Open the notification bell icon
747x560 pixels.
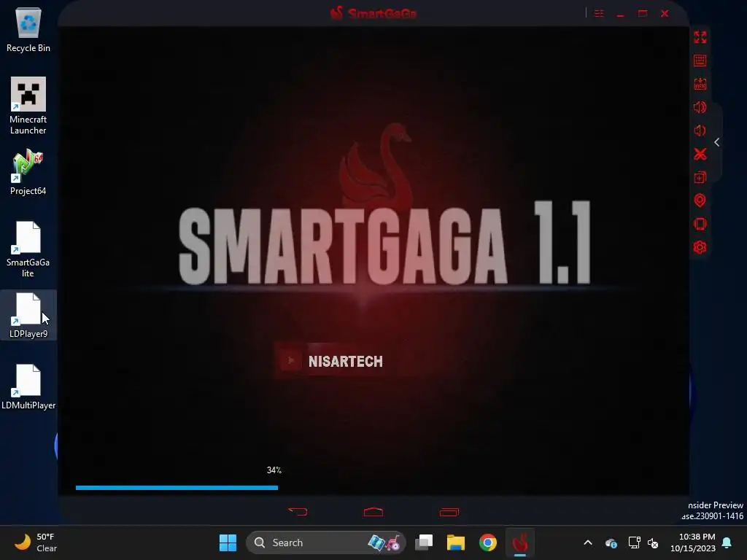[727, 542]
